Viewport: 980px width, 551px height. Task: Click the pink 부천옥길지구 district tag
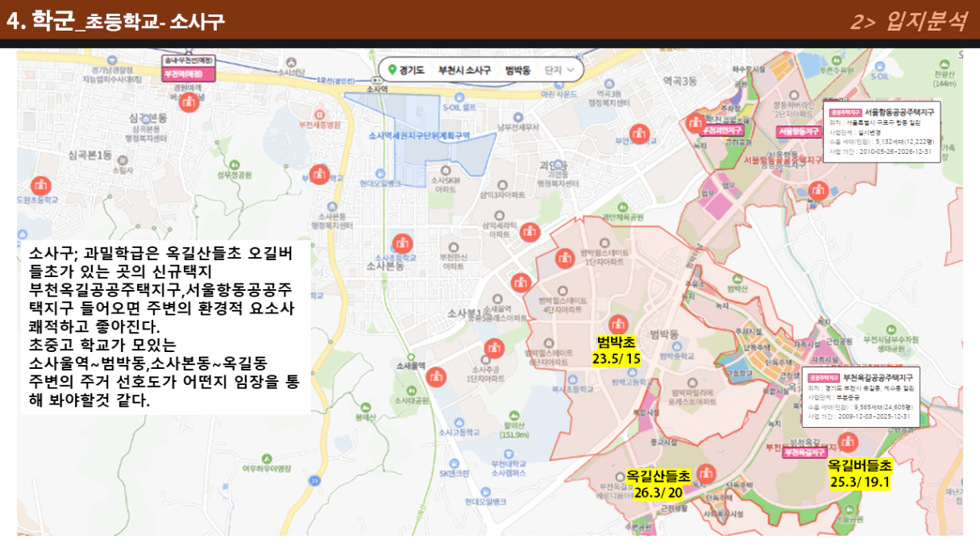coord(804,453)
